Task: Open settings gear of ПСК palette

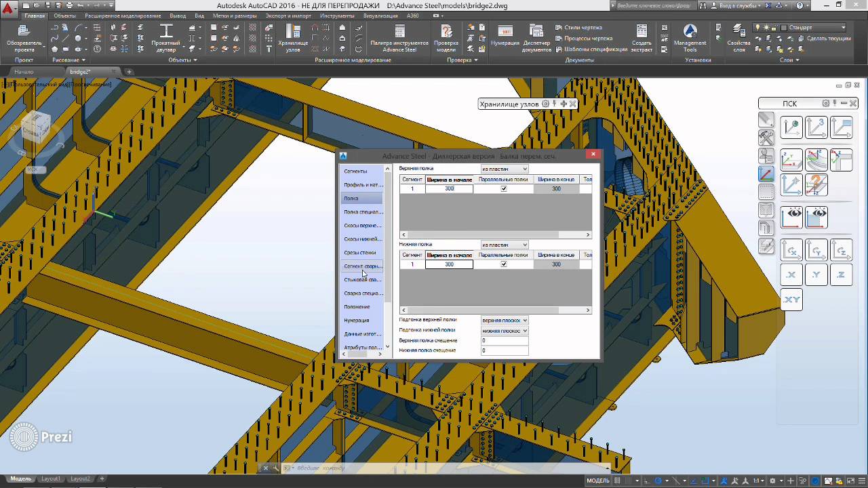Action: pos(826,103)
